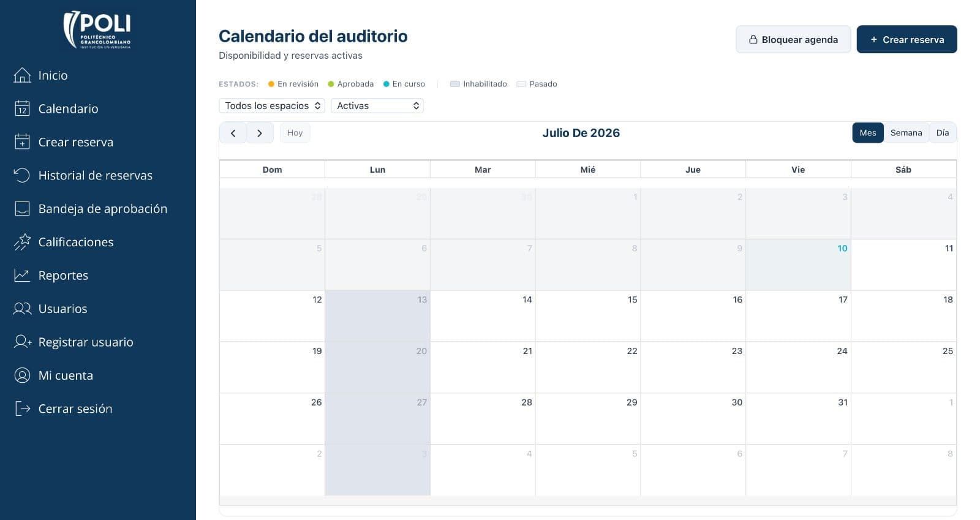
Task: Click the Mié column header
Action: click(x=588, y=170)
